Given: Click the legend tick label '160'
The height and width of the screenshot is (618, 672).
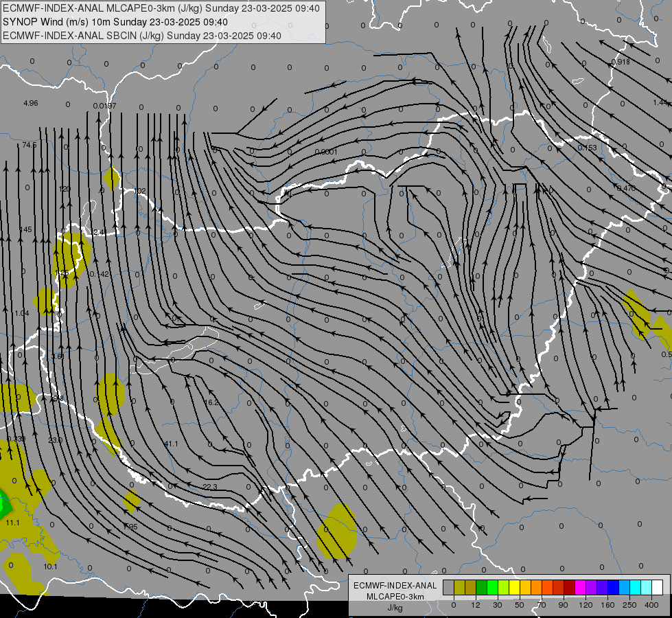Looking at the screenshot, I should (607, 605).
